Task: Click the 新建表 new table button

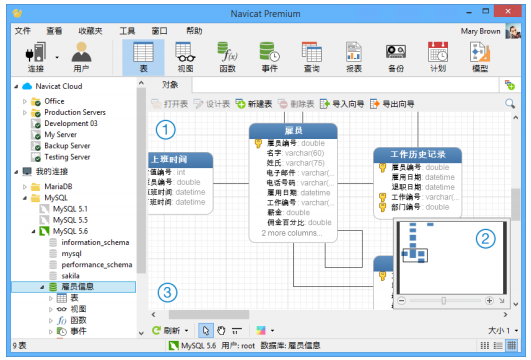Action: click(254, 104)
